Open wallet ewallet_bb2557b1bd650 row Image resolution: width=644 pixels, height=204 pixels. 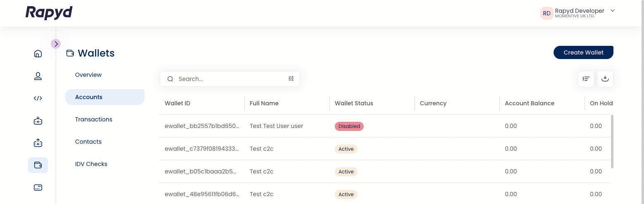(x=385, y=126)
